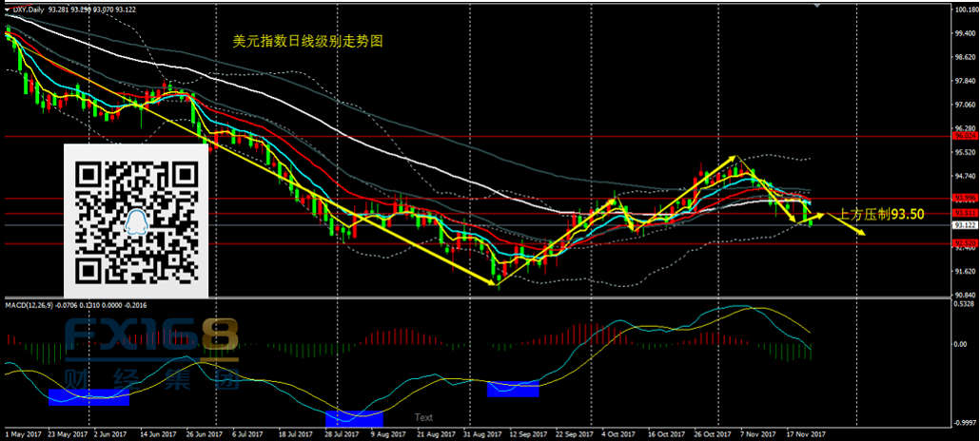Click the triangle icon beside DXY,Daily
The height and width of the screenshot is (441, 980).
tap(6, 10)
